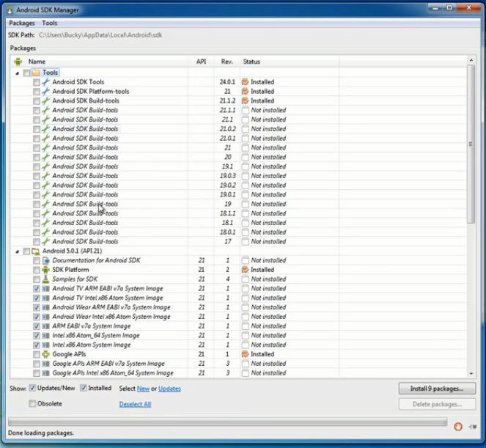
Task: Tick the Build-tools rev 21.1.1 checkbox
Action: 37,111
